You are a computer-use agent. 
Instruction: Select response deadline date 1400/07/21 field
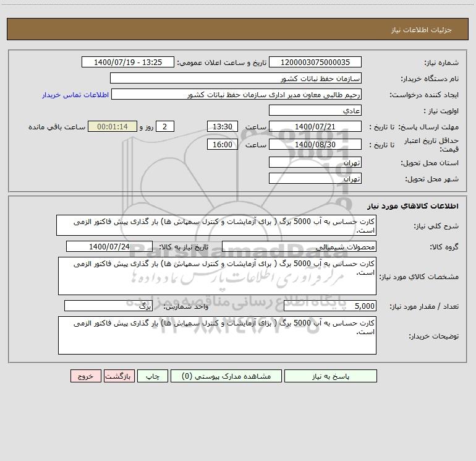(x=315, y=126)
